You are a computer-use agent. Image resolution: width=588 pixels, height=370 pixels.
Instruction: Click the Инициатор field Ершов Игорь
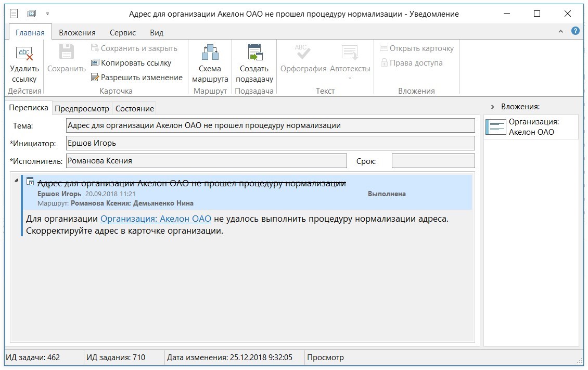point(271,143)
